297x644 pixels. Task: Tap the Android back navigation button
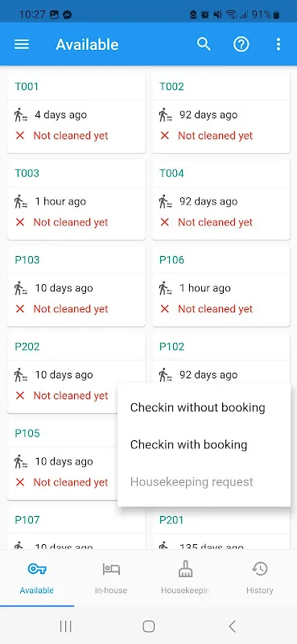coord(232,626)
